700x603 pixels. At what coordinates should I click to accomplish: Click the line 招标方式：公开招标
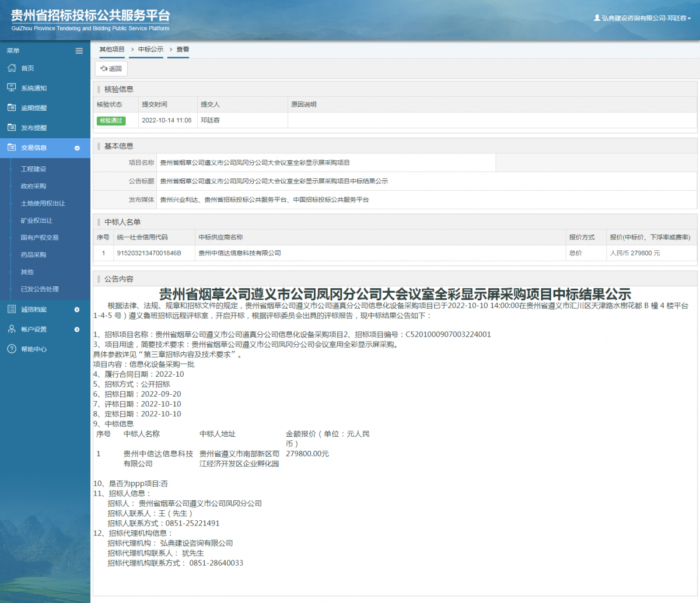[x=132, y=384]
